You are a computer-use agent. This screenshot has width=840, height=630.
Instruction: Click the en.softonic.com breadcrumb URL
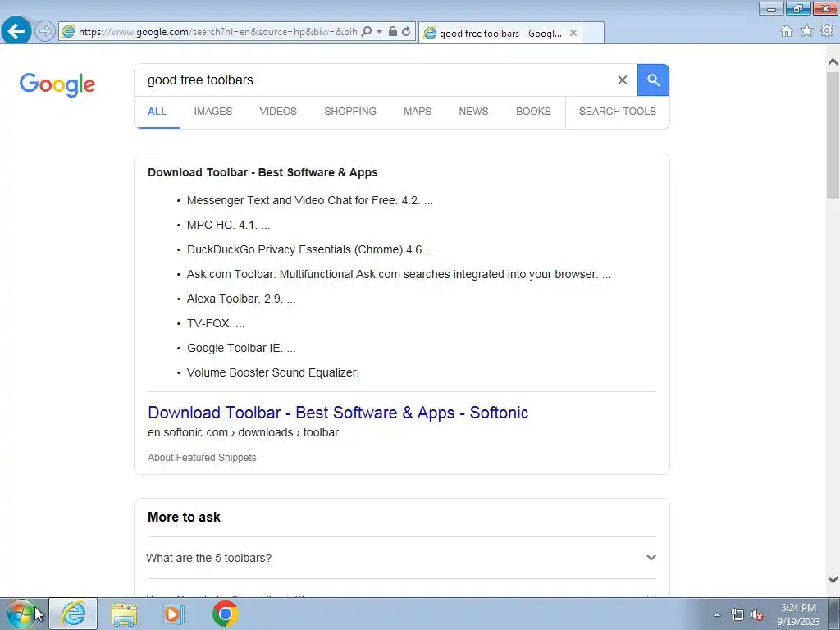(243, 432)
